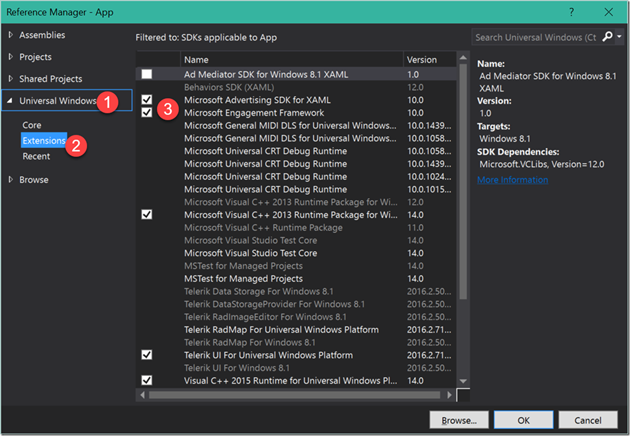The width and height of the screenshot is (630, 436).
Task: Expand the Assemblies node
Action: click(10, 35)
